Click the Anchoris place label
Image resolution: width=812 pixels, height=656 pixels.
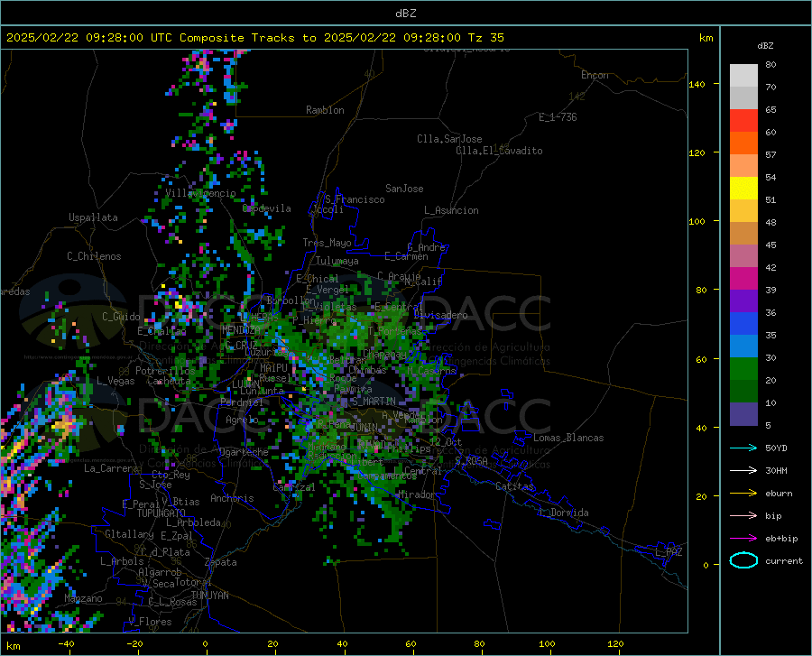point(232,498)
